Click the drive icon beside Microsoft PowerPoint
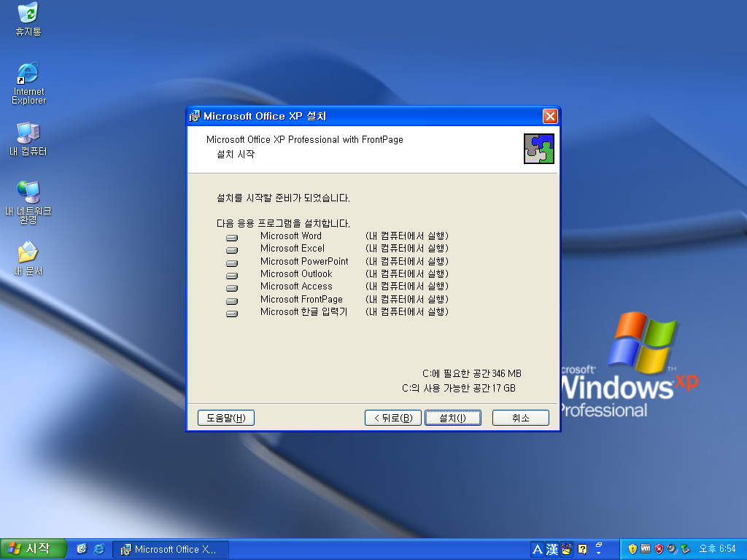This screenshot has height=560, width=747. pos(232,262)
